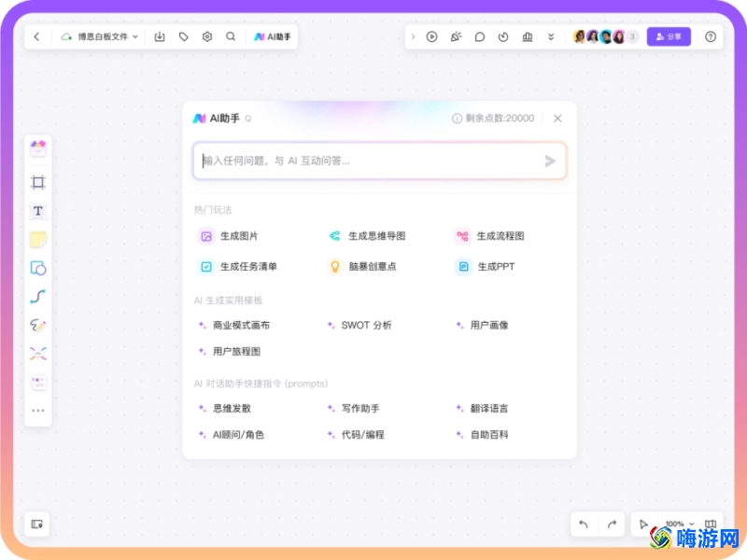747x560 pixels.
Task: Open the kanban card tool in sidebar
Action: [x=38, y=382]
